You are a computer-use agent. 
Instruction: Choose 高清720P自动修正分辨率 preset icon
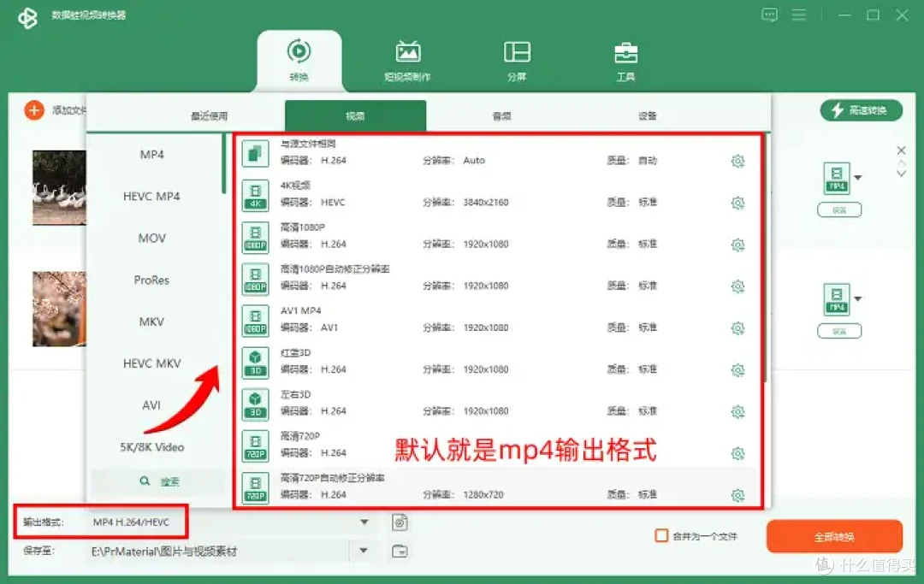click(x=255, y=488)
